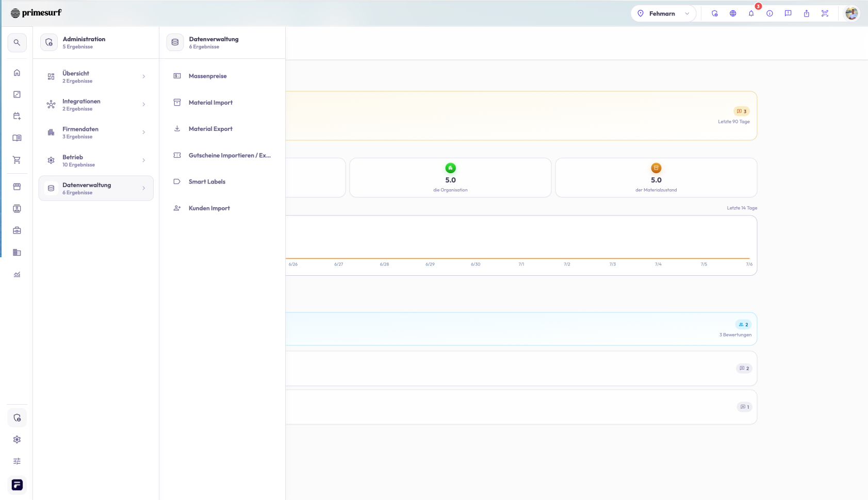Open Smart Labels
Screen dimensions: 868x500
click(222, 181)
